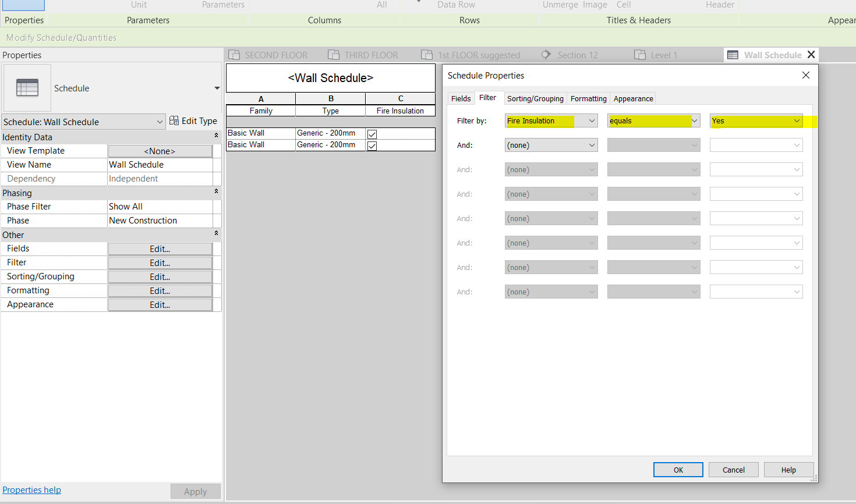The width and height of the screenshot is (856, 504).
Task: Open the first (none) And filter dropdown
Action: 593,145
